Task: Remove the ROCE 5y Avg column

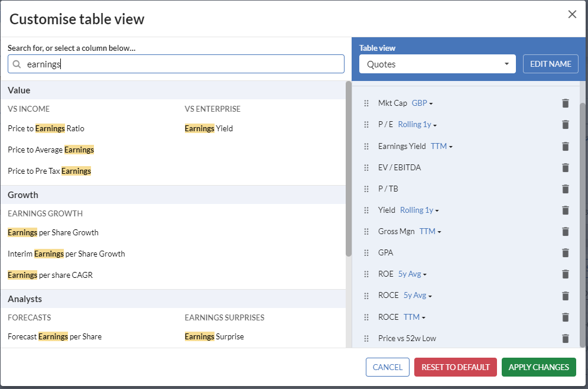Action: coord(566,296)
